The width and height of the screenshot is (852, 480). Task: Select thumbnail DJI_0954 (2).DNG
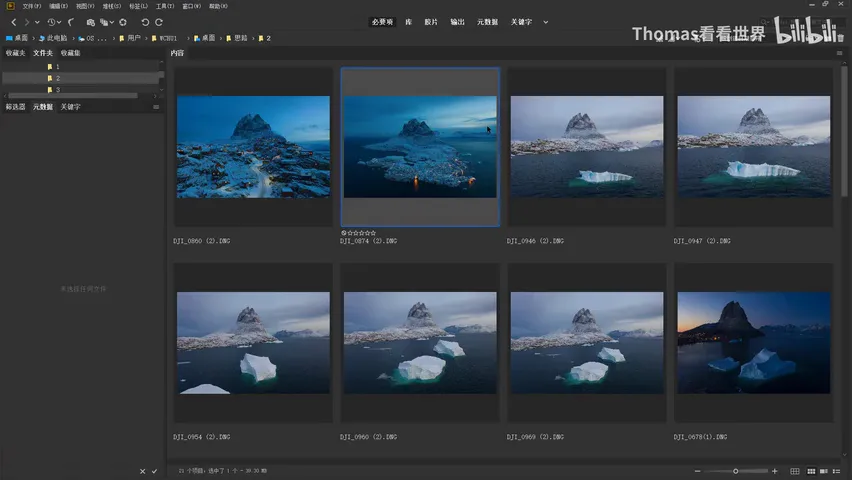pos(253,342)
